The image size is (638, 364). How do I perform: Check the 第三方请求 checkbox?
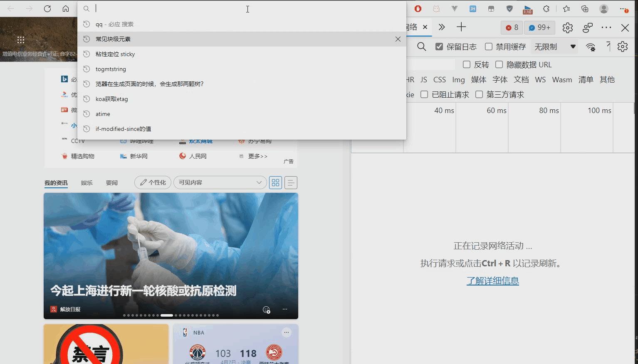click(479, 94)
